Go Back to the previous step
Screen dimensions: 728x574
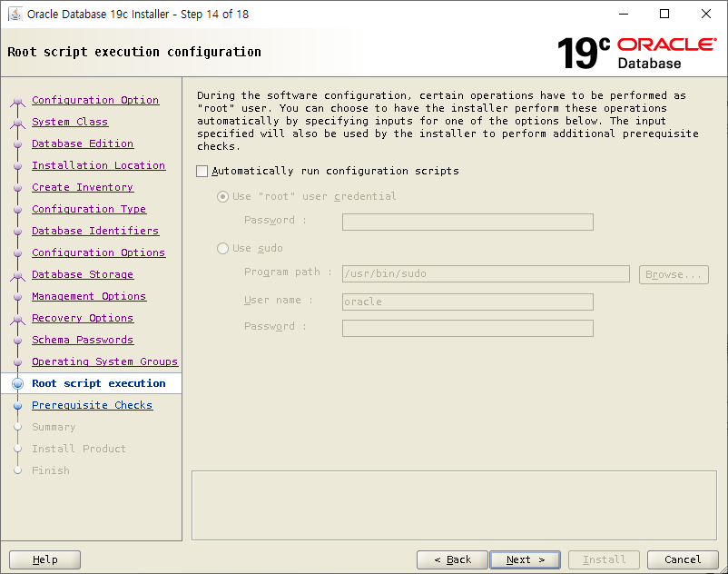(452, 559)
